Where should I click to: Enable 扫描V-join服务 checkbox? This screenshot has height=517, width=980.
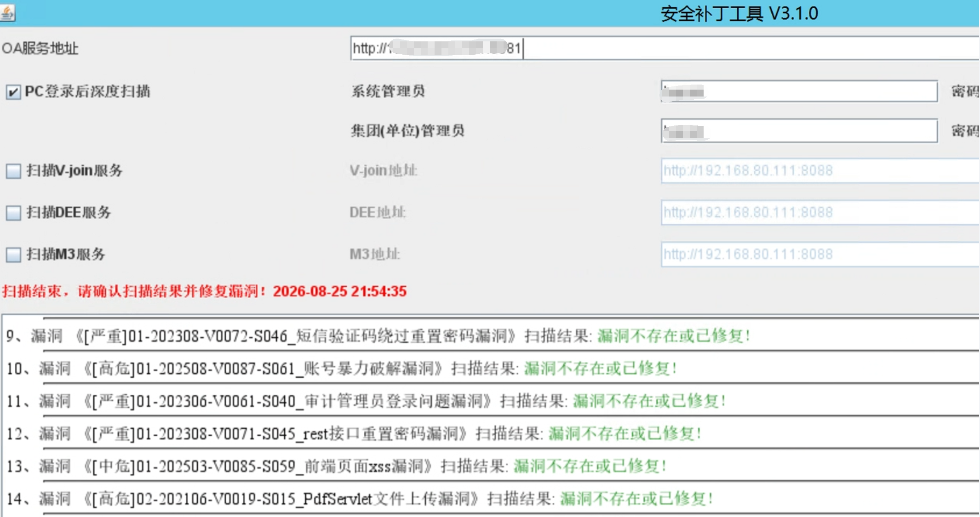point(13,171)
